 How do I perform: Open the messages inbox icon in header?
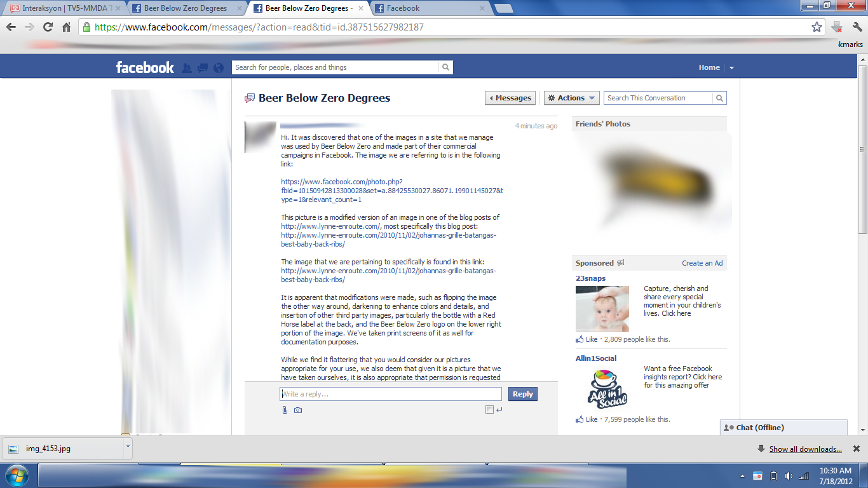point(203,67)
